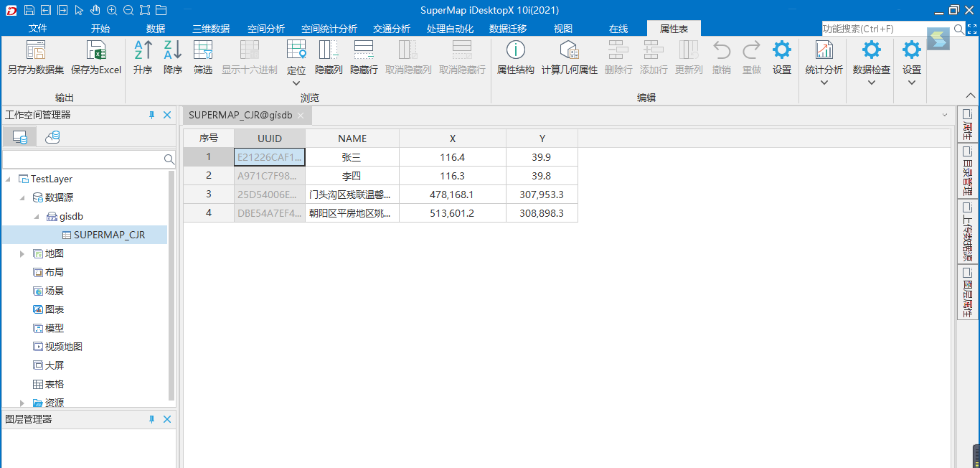980x468 pixels.
Task: Collapse the ribbon with the chevron
Action: (x=971, y=95)
